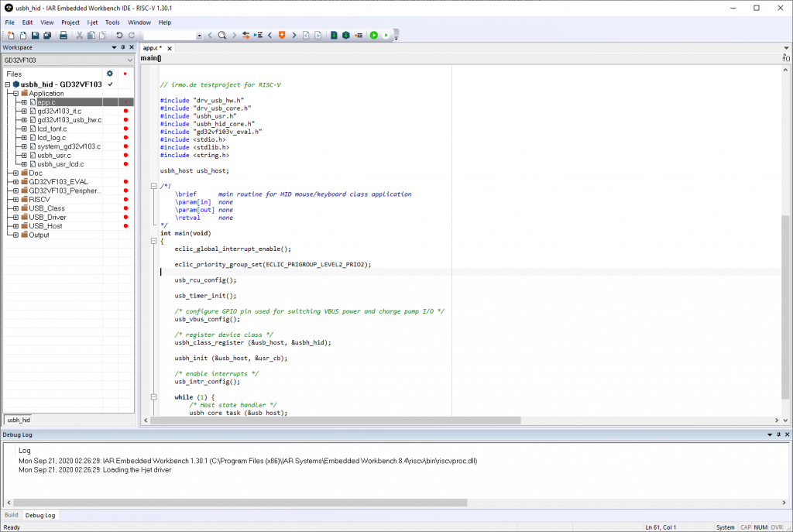Close the Workspace panel

[132, 47]
